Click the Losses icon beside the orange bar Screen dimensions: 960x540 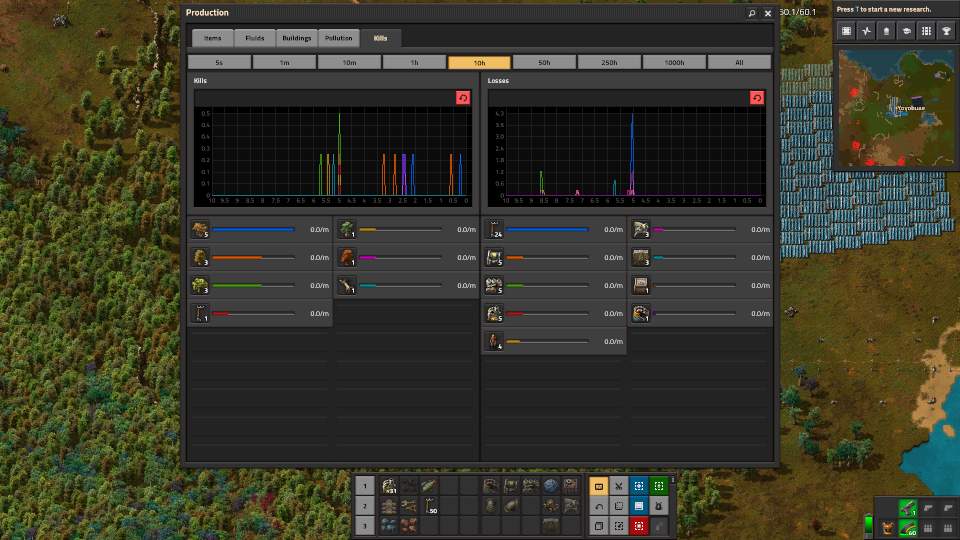click(493, 257)
